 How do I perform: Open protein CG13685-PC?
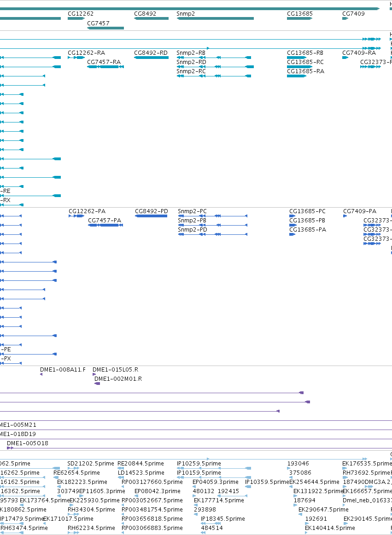coord(308,211)
